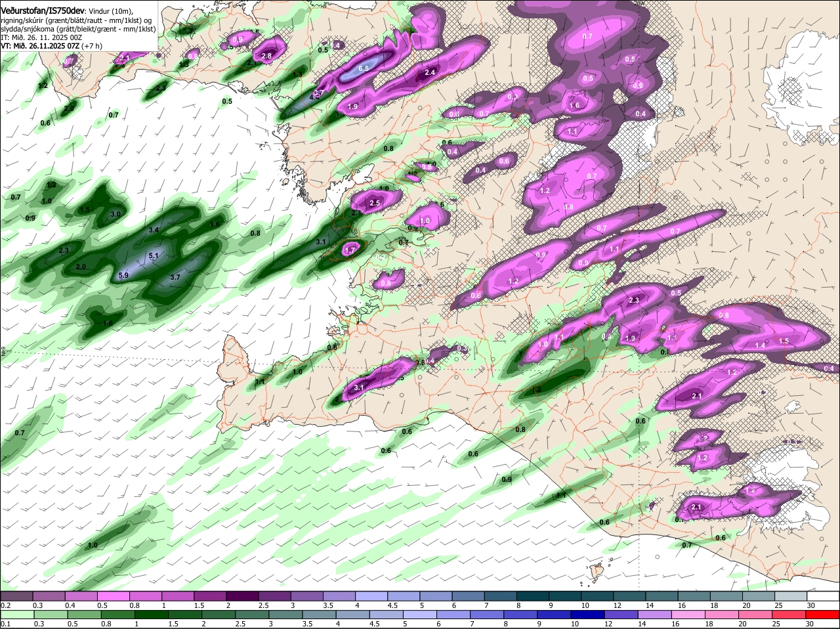Click the '6.5' snowfall maximum value
Image resolution: width=840 pixels, height=629 pixels.
(x=363, y=68)
